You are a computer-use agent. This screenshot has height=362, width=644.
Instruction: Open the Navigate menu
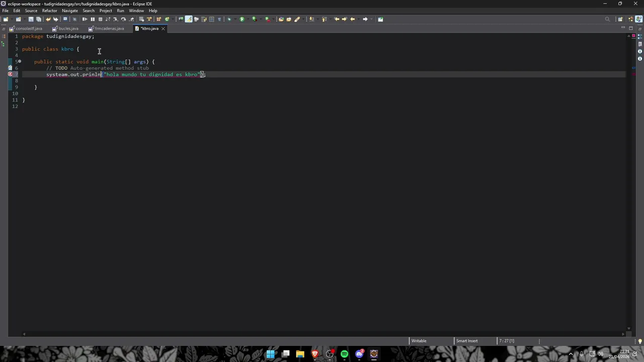(70, 11)
